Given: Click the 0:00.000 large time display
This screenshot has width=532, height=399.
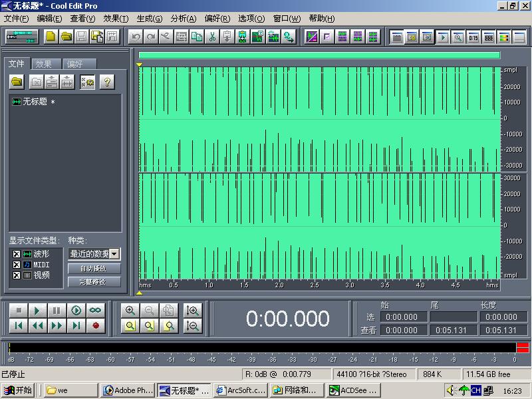Looking at the screenshot, I should 287,319.
